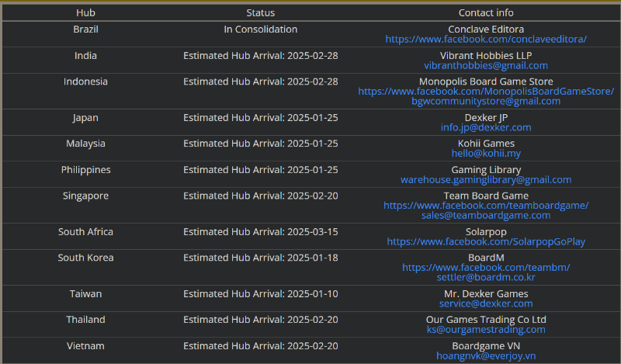Select the BoardM contact name
Viewport: 621px width, 364px height.
(486, 258)
